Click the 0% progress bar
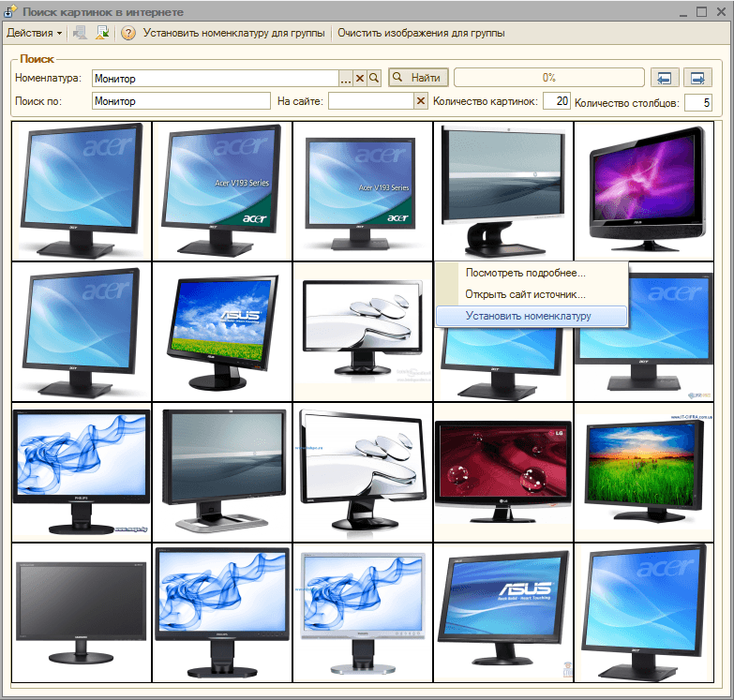 tap(548, 78)
